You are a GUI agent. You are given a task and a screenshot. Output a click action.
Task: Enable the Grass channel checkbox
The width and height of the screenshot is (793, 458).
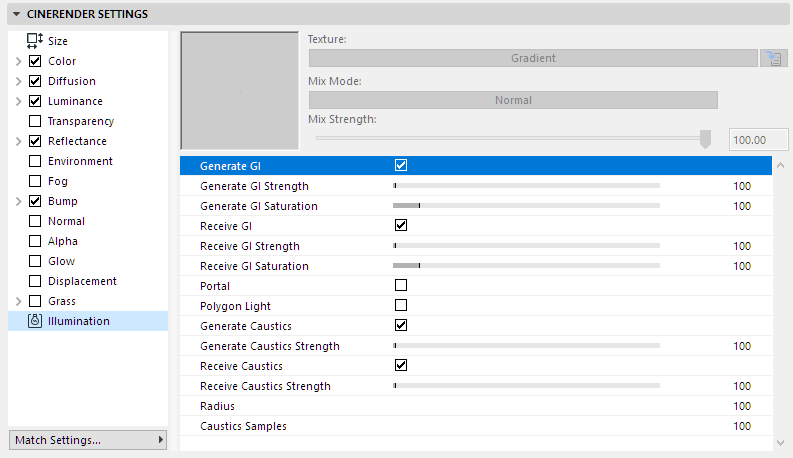(35, 301)
